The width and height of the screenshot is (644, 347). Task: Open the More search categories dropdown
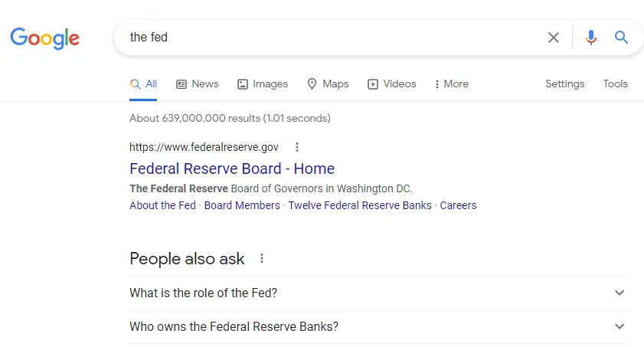(x=452, y=84)
